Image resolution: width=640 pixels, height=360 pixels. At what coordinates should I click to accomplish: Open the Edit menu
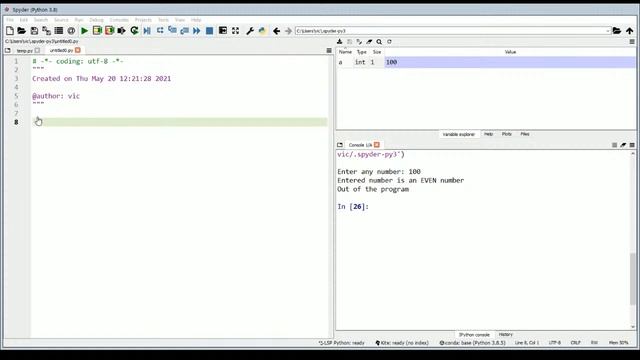(24, 20)
